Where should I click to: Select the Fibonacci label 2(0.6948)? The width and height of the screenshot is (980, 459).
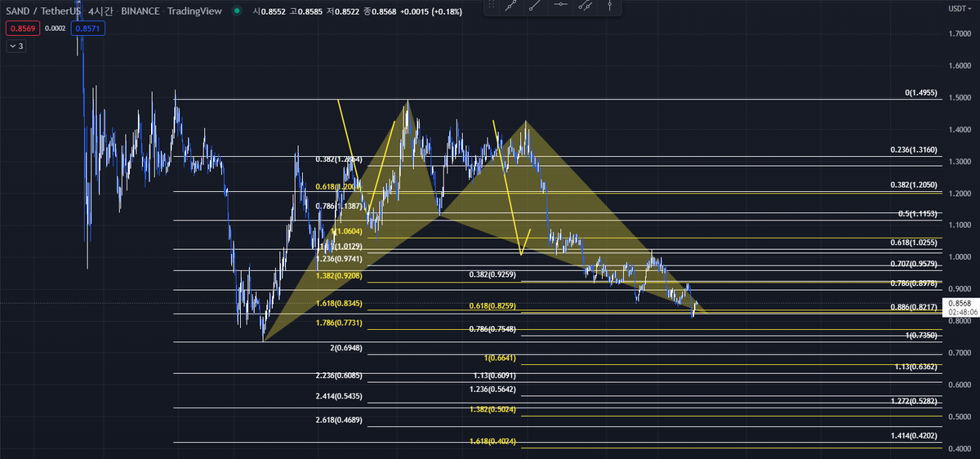pyautogui.click(x=345, y=348)
